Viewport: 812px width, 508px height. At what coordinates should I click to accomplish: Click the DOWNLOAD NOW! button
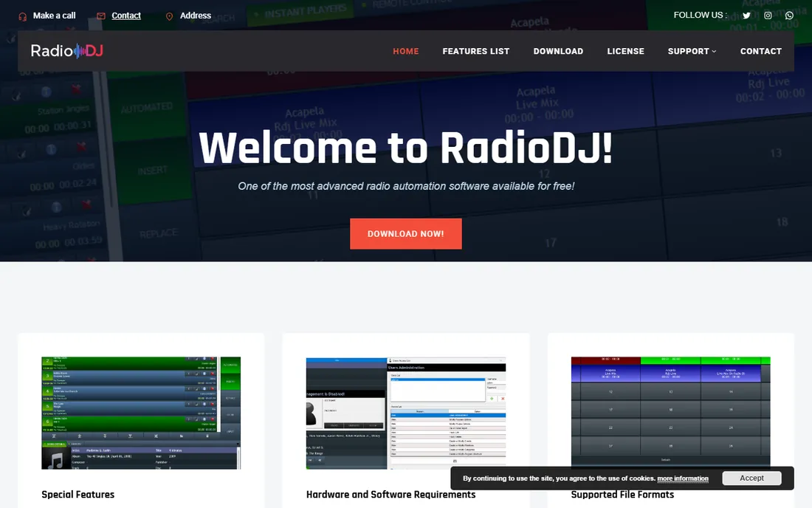tap(406, 234)
